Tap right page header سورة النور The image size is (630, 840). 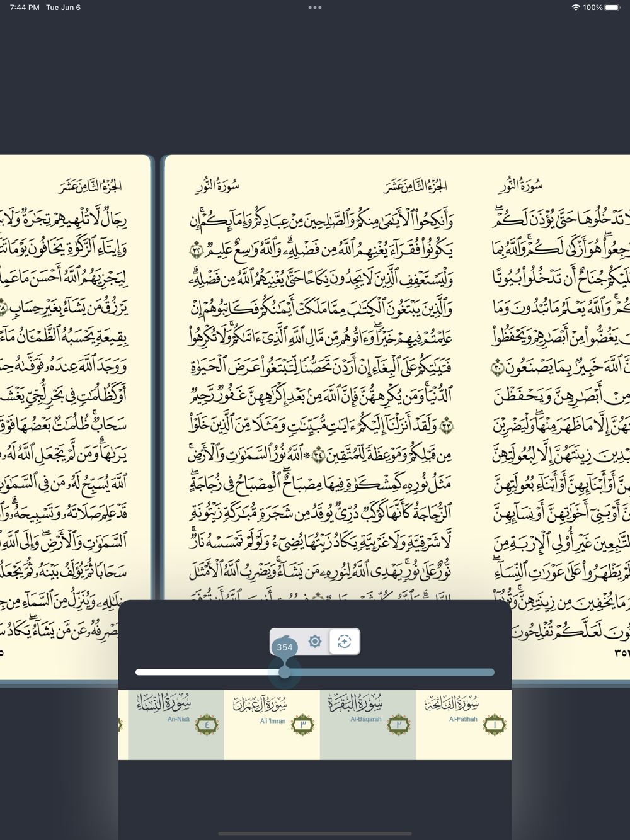[520, 185]
